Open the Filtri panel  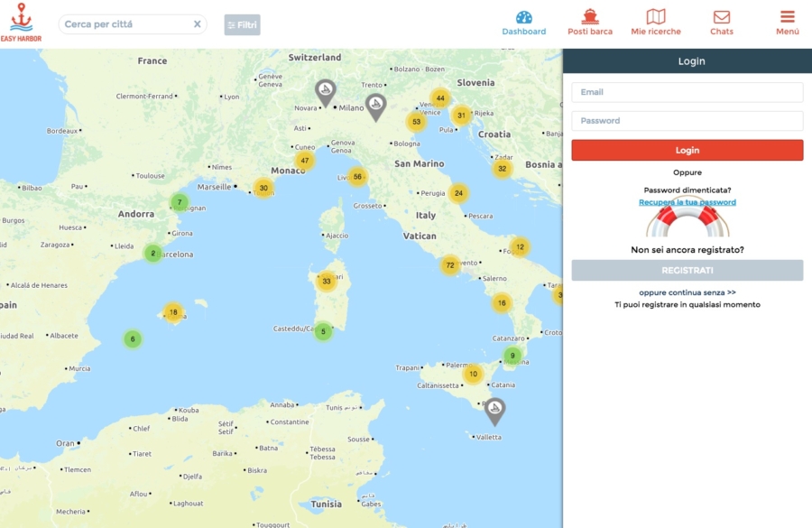click(242, 24)
